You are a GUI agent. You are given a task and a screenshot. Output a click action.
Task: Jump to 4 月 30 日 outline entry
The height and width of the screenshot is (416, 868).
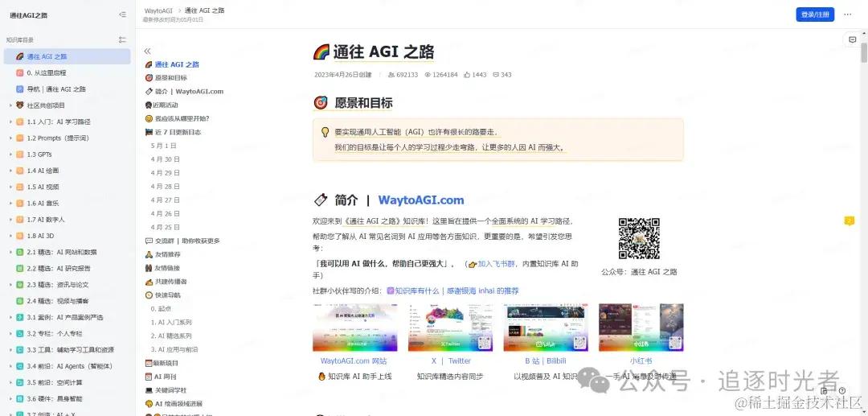coord(166,159)
